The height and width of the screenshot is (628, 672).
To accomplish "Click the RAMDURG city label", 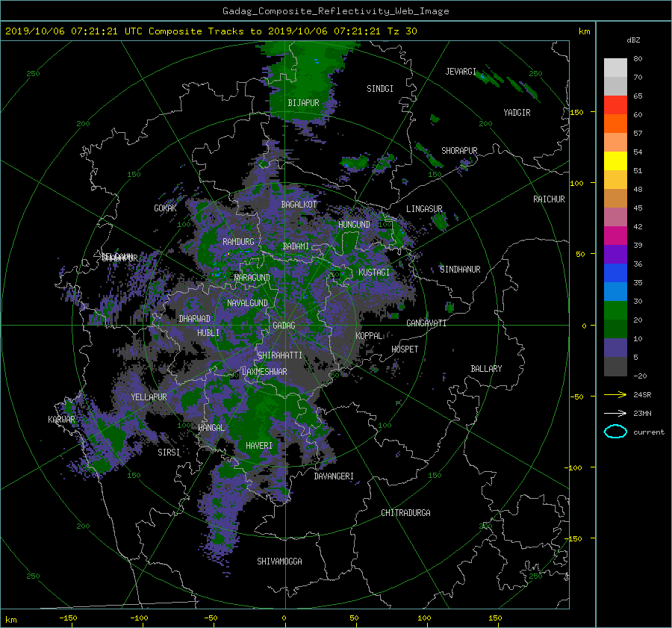I will click(238, 242).
